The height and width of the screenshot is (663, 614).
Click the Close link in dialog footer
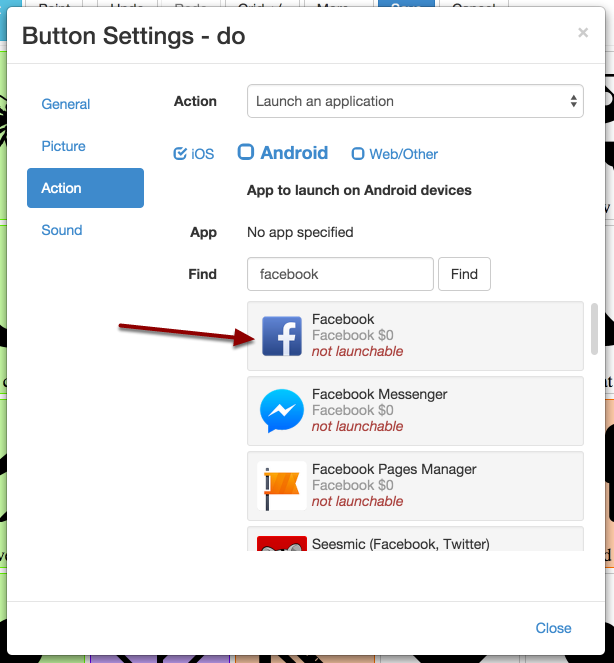tap(553, 628)
